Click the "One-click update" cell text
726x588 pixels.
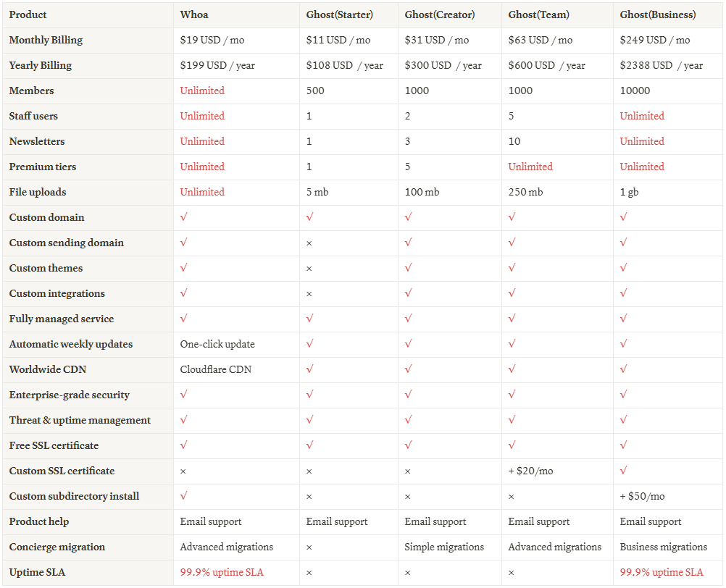tap(217, 344)
